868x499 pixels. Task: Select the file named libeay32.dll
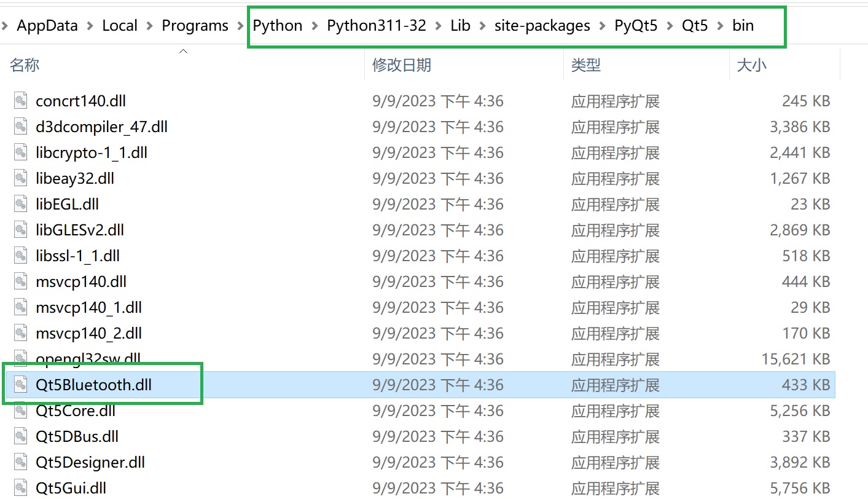click(75, 178)
